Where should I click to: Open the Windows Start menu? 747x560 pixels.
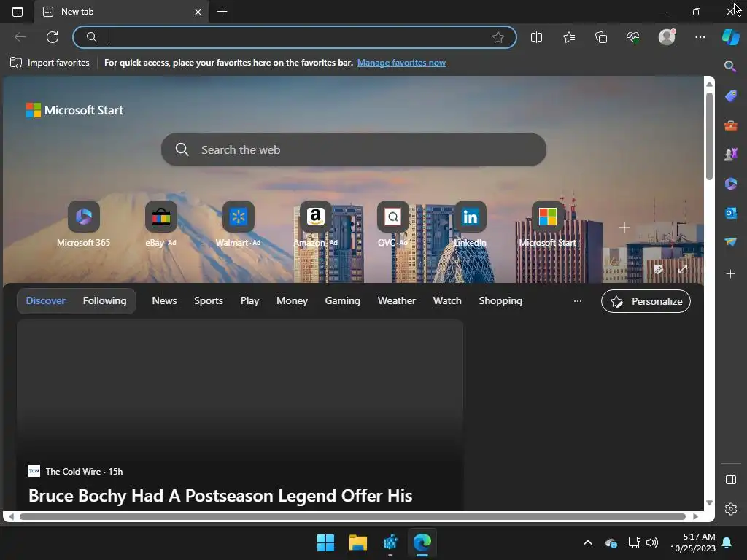click(325, 542)
